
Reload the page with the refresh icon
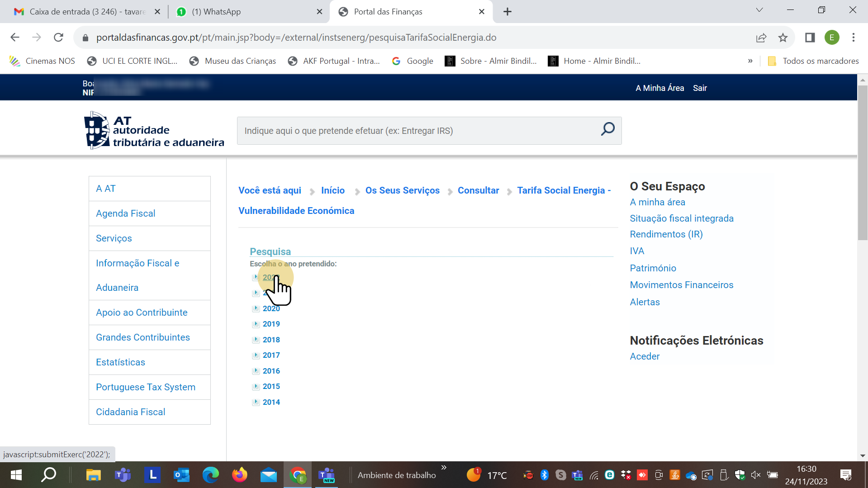click(58, 38)
